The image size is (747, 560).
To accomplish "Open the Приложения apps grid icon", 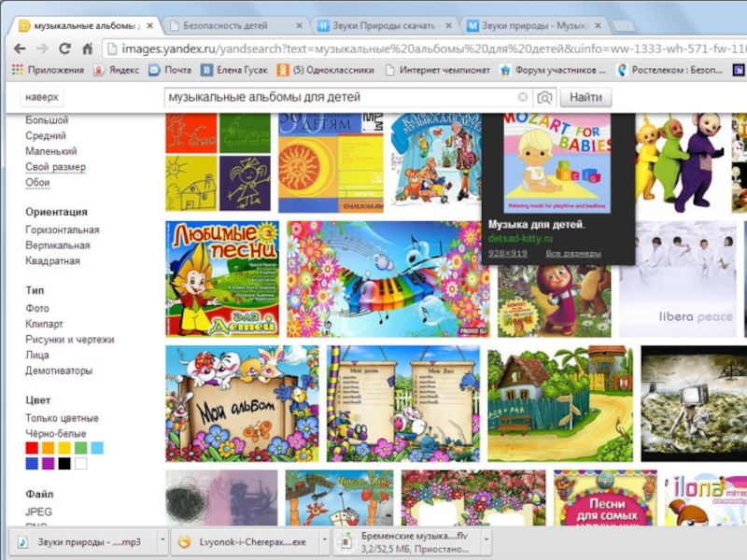I will click(x=17, y=70).
